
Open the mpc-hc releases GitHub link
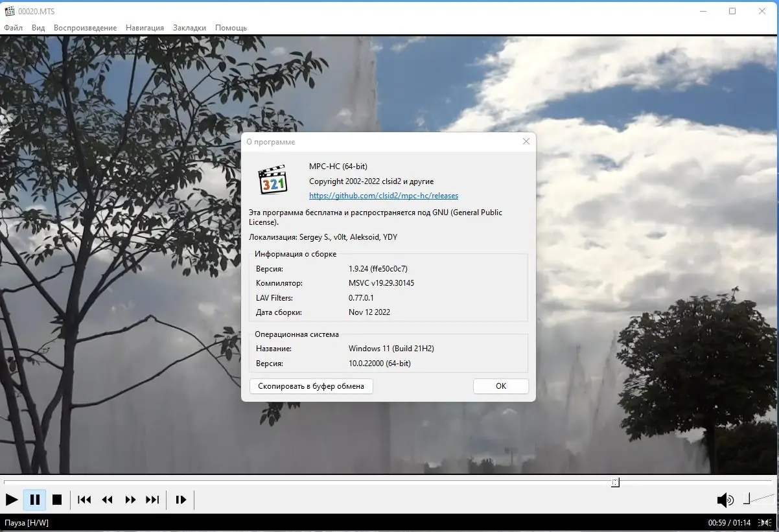[384, 195]
